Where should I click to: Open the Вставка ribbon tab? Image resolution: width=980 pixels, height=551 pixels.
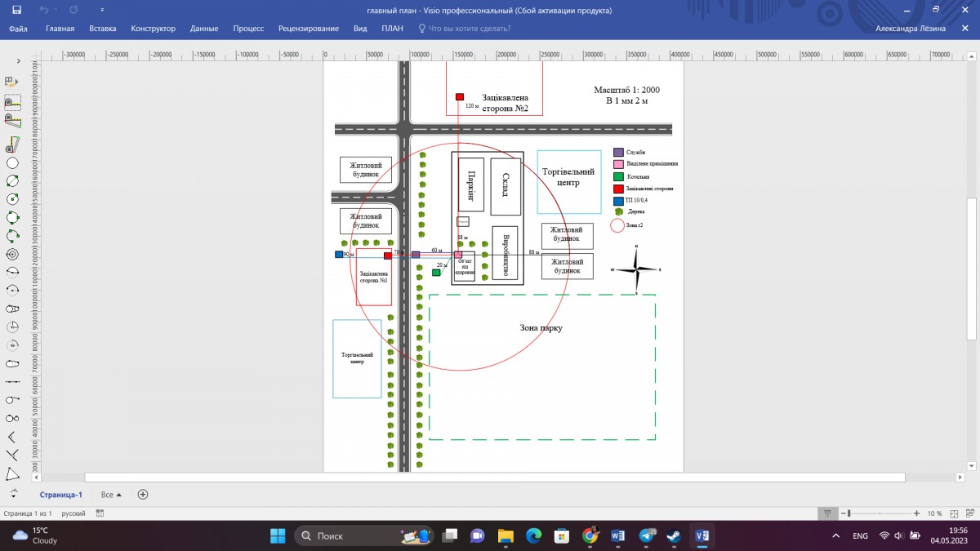tap(102, 29)
